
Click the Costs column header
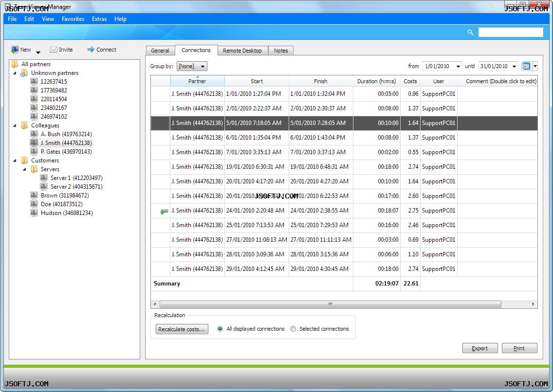(410, 81)
